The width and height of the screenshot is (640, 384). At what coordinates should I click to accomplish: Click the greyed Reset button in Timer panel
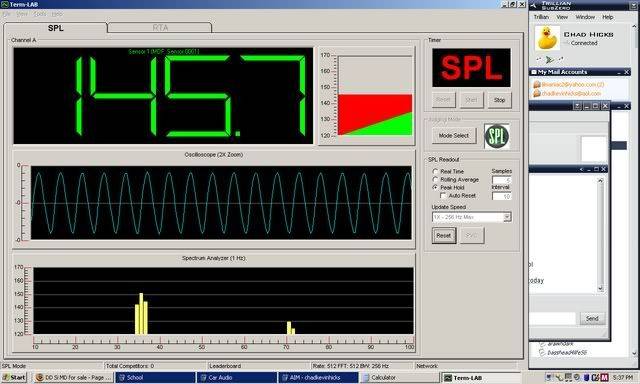point(443,100)
